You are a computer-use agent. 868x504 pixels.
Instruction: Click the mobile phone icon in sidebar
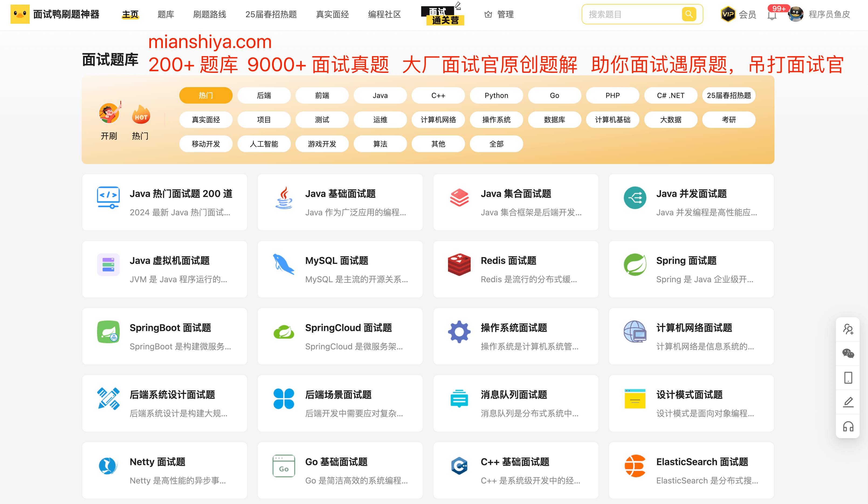(x=848, y=377)
